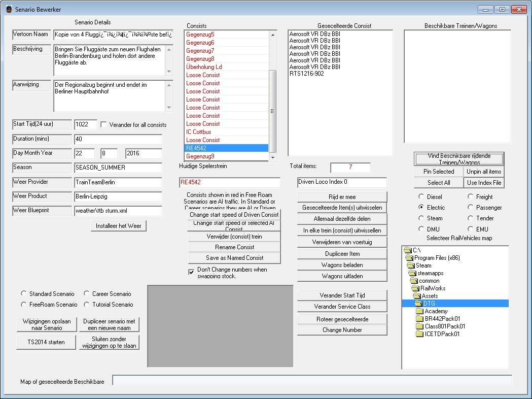532x399 pixels.
Task: Select RTS1216-902 in the selected consist list
Action: pyautogui.click(x=306, y=74)
